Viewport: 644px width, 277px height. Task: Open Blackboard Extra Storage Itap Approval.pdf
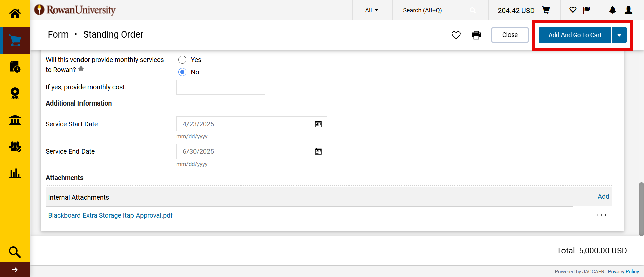pos(110,215)
